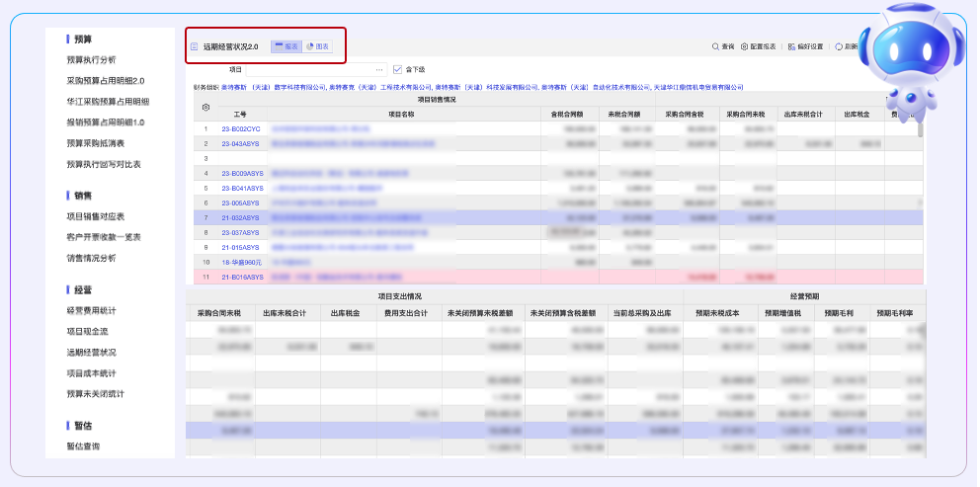980x487 pixels.
Task: Open the 项目 selector ellipsis button
Action: coord(379,70)
